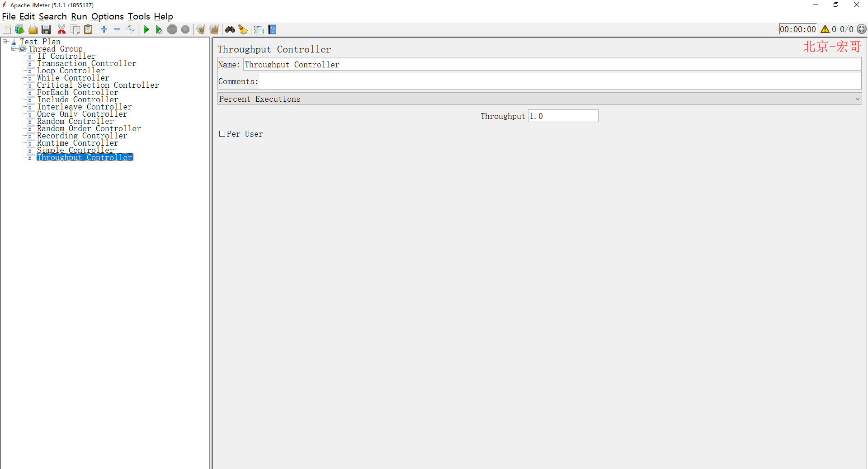Select Random Order Controller node
Viewport: 868px width, 469px height.
tap(89, 128)
